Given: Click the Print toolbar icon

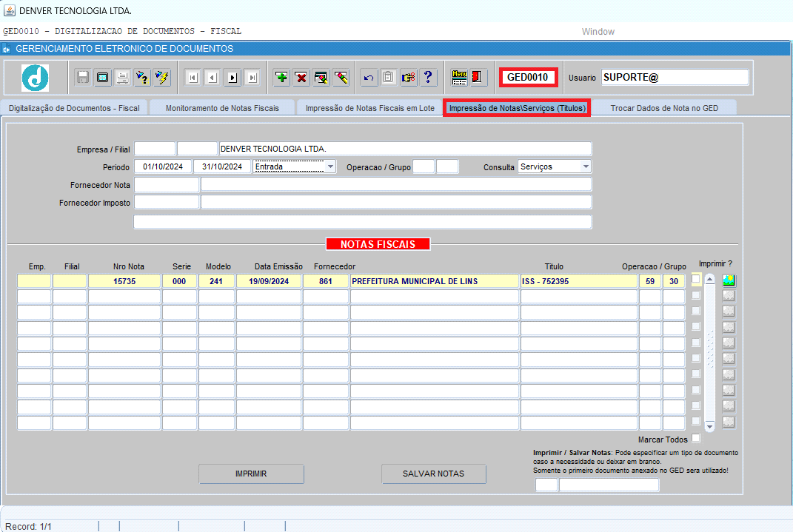Looking at the screenshot, I should click(x=122, y=77).
